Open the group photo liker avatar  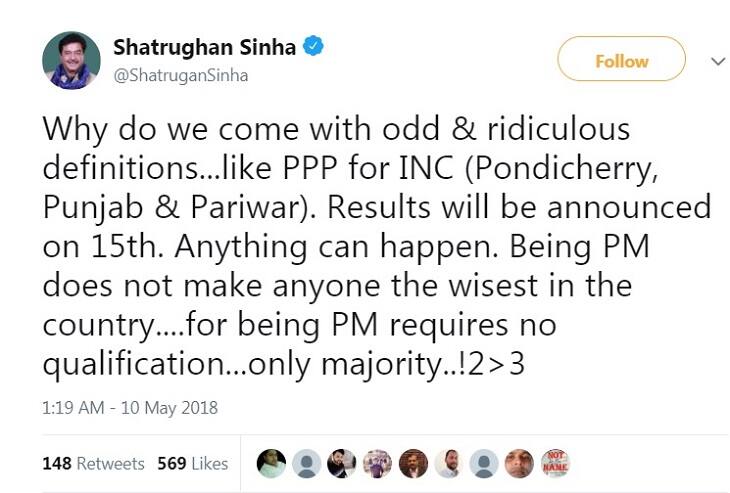click(377, 462)
